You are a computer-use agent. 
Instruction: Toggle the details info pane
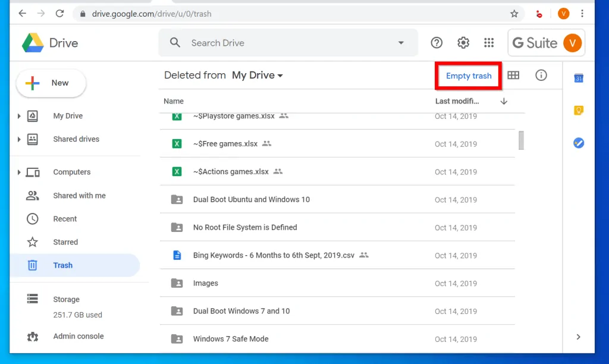click(540, 75)
